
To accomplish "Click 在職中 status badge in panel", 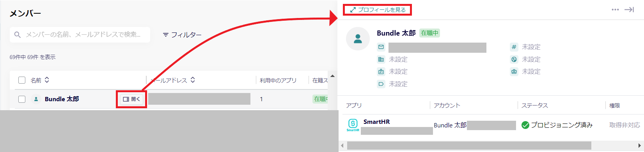I will (x=429, y=33).
